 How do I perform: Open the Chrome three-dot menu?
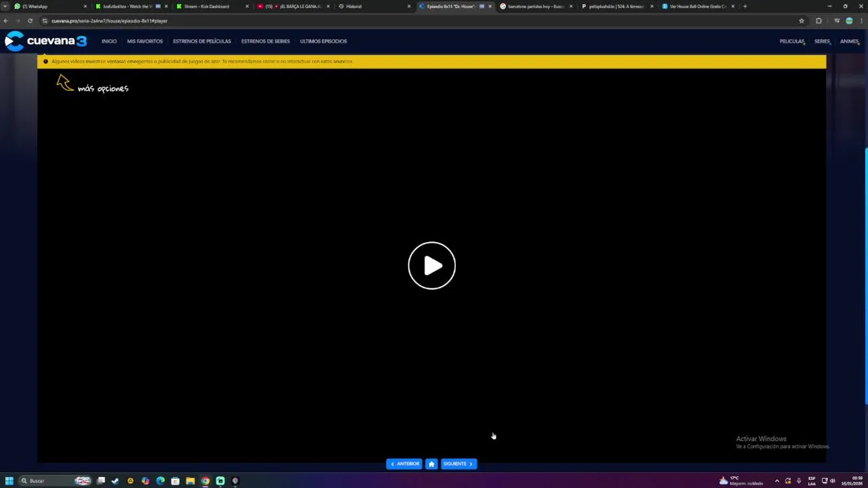pos(861,21)
